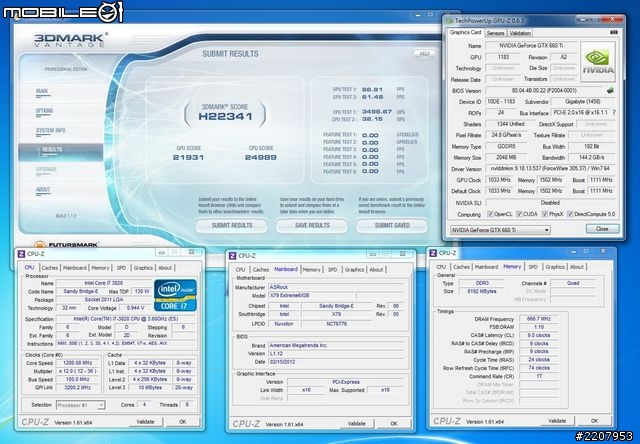The width and height of the screenshot is (640, 444).
Task: Open About in 3DMark sidebar
Action: [x=43, y=190]
